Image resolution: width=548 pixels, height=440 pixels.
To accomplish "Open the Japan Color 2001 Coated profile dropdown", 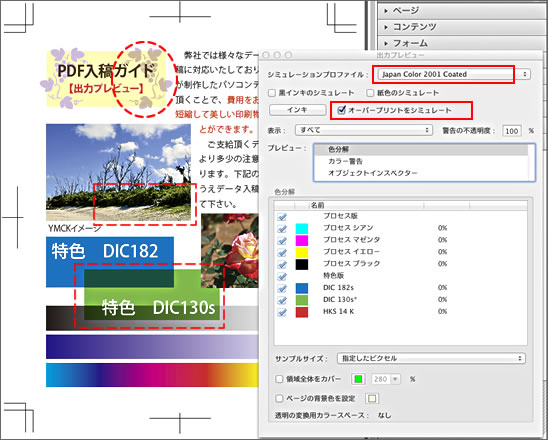I will click(x=454, y=74).
